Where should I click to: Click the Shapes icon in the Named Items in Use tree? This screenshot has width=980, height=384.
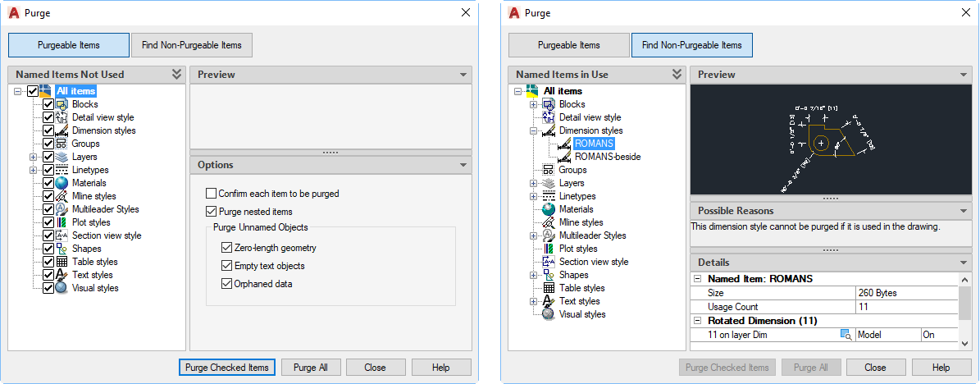pos(549,275)
